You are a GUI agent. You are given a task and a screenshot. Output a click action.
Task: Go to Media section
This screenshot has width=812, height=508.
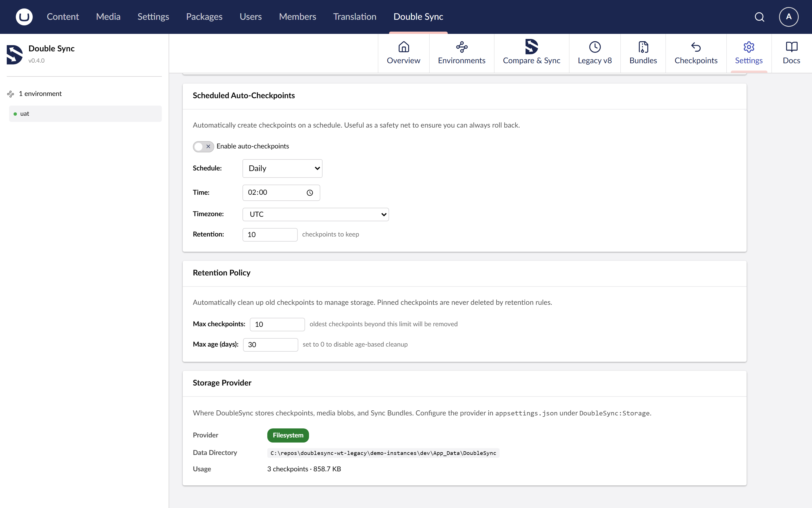pos(108,17)
